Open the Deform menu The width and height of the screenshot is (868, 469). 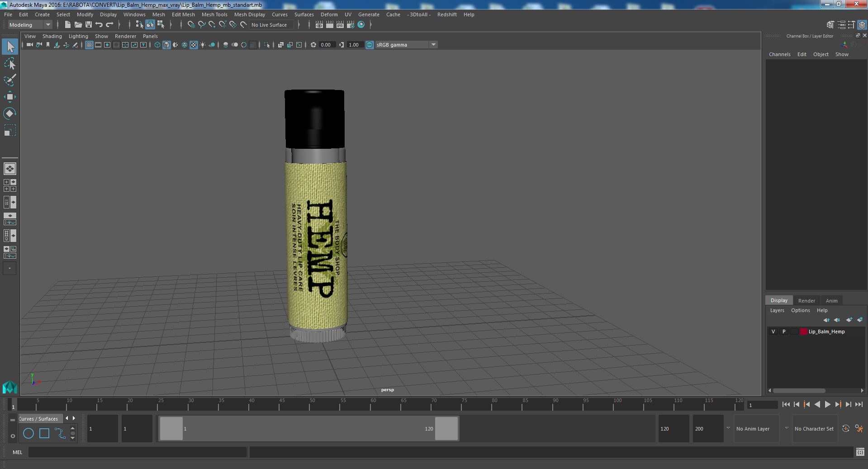coord(329,14)
